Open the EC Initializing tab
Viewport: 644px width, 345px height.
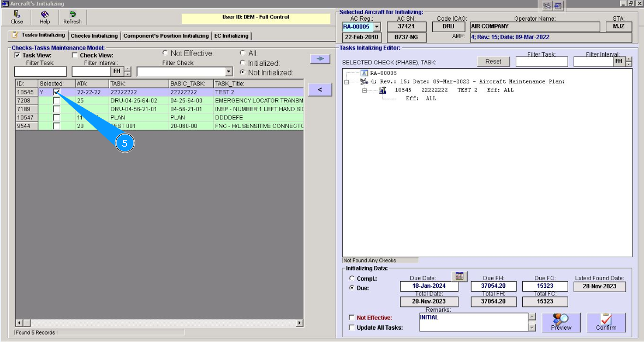click(x=231, y=36)
